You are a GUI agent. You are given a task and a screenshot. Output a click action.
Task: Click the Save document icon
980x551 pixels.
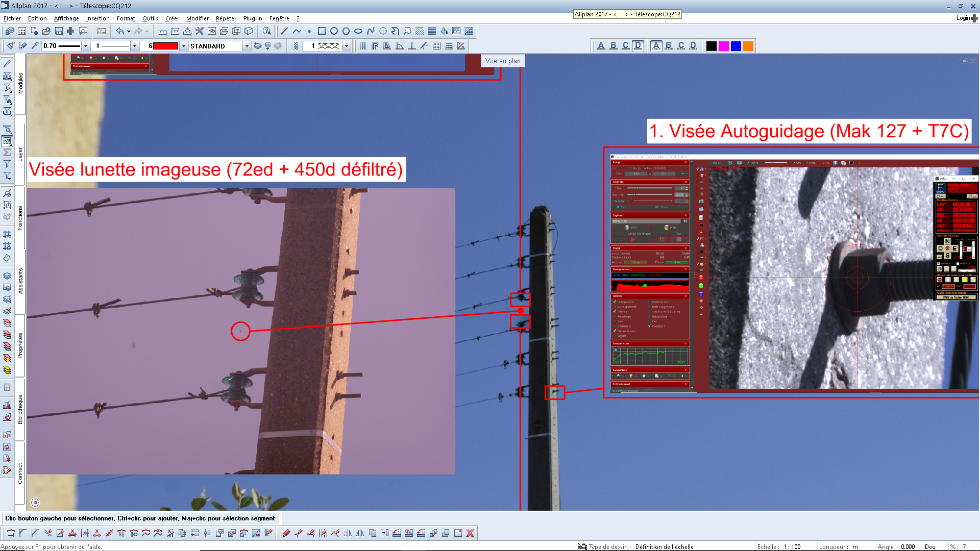click(x=59, y=31)
